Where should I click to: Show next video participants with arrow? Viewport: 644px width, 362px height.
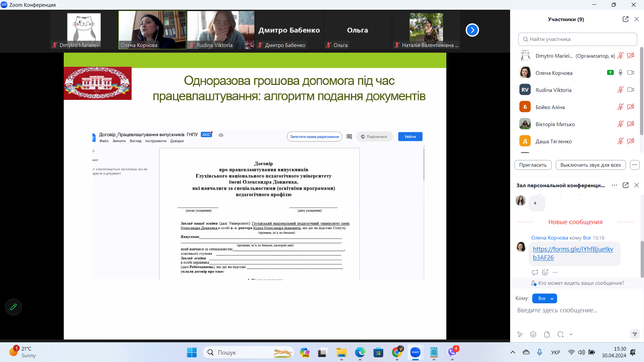472,30
